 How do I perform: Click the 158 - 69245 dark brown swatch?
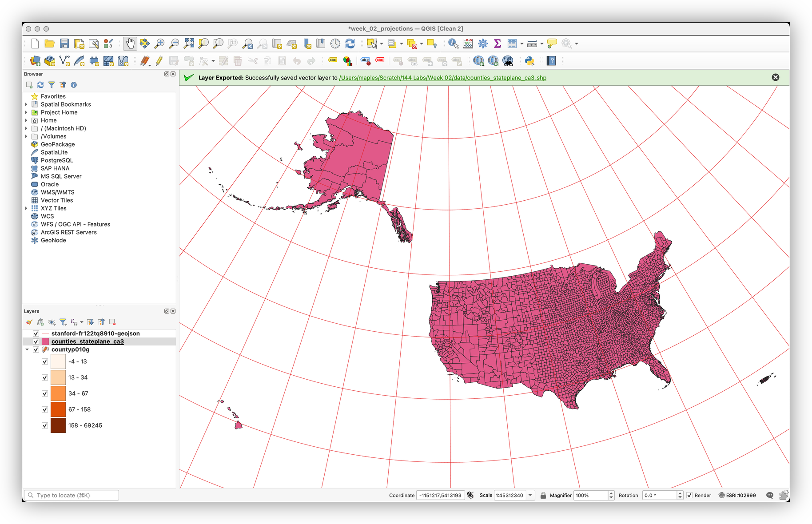tap(58, 425)
